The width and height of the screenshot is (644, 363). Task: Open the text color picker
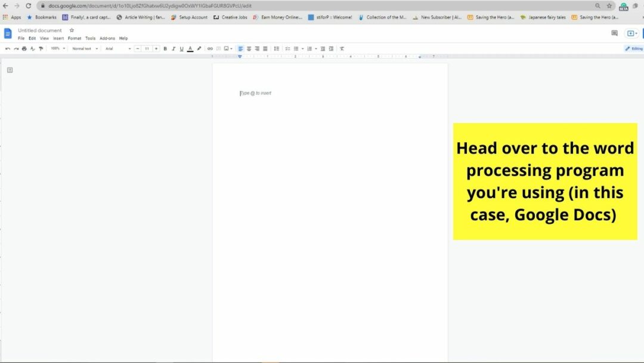(x=190, y=48)
